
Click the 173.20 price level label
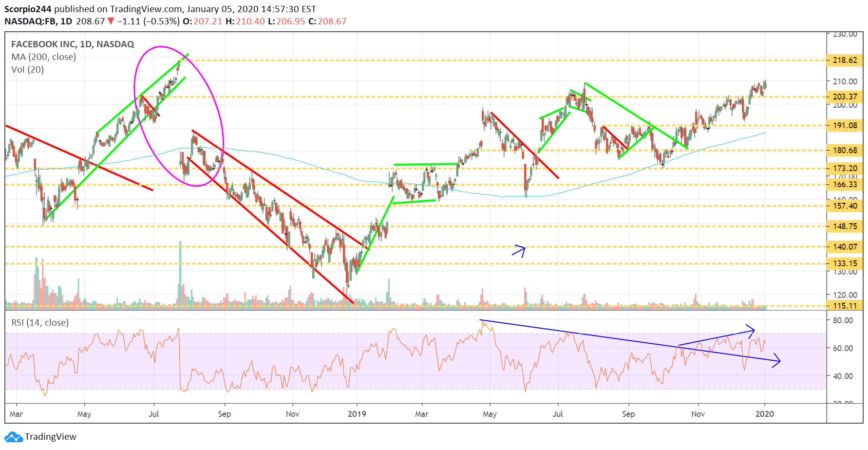[x=845, y=168]
